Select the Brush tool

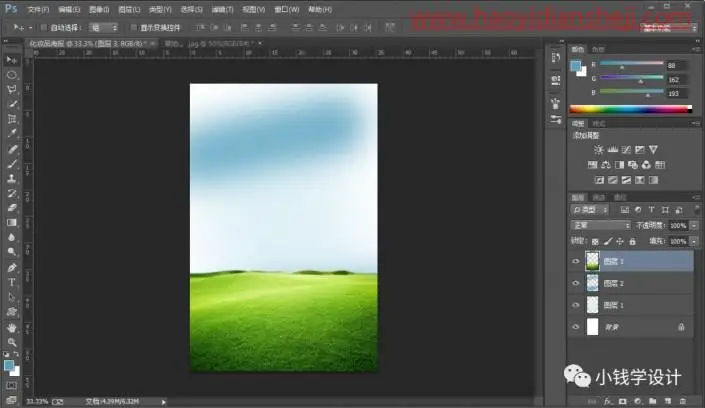(x=12, y=163)
